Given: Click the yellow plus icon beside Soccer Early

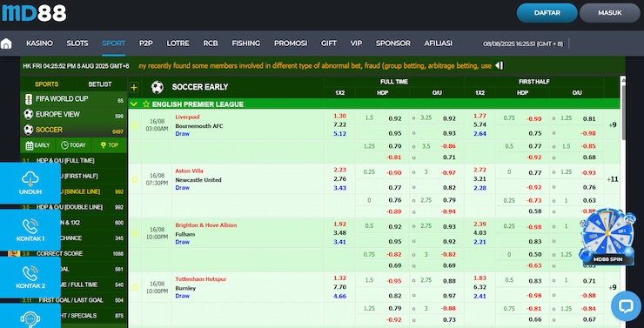Looking at the screenshot, I should click(134, 88).
